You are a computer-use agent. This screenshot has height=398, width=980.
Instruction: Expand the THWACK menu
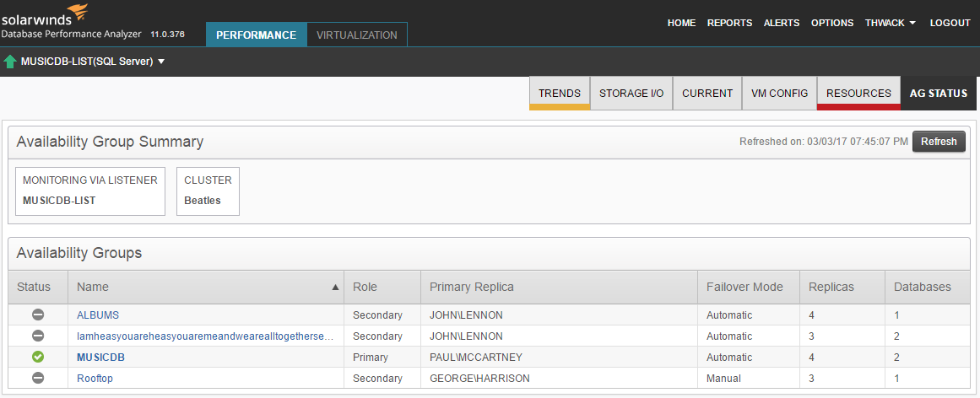point(891,23)
